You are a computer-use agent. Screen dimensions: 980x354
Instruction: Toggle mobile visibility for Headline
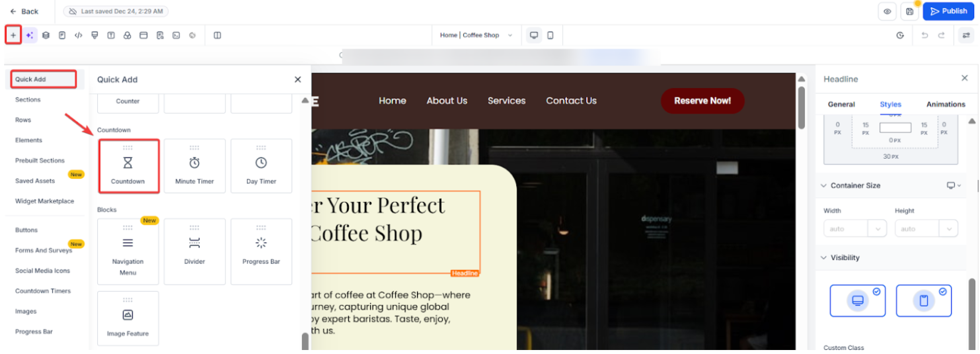click(924, 300)
